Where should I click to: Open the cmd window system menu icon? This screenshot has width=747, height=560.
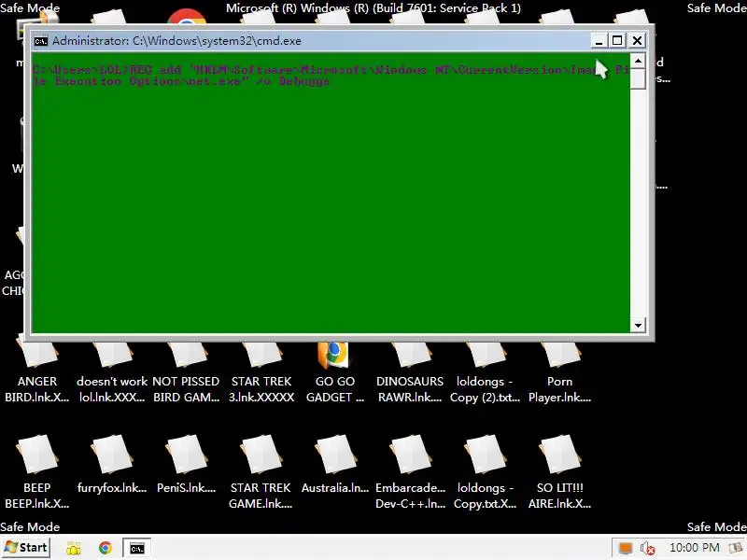[x=40, y=41]
